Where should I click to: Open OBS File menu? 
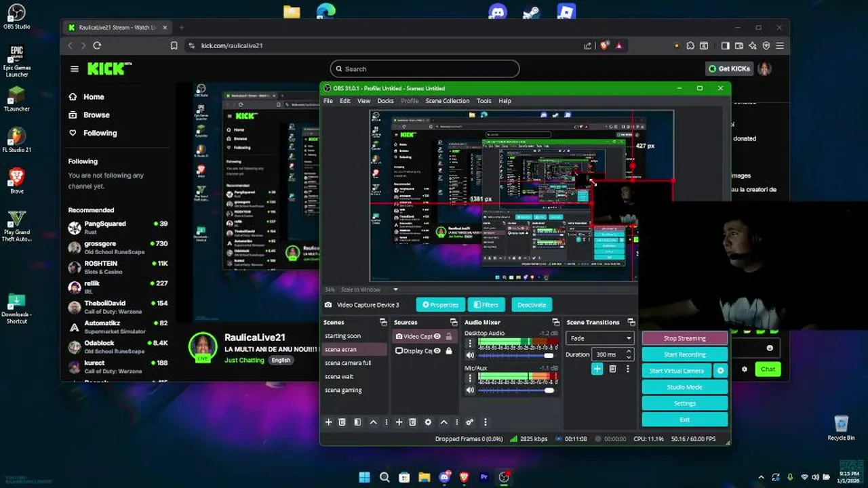tap(328, 101)
